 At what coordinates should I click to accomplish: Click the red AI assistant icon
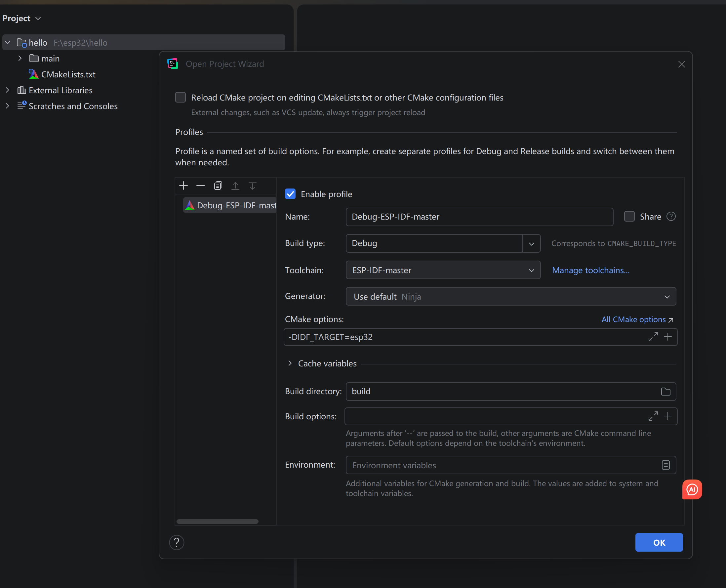692,489
